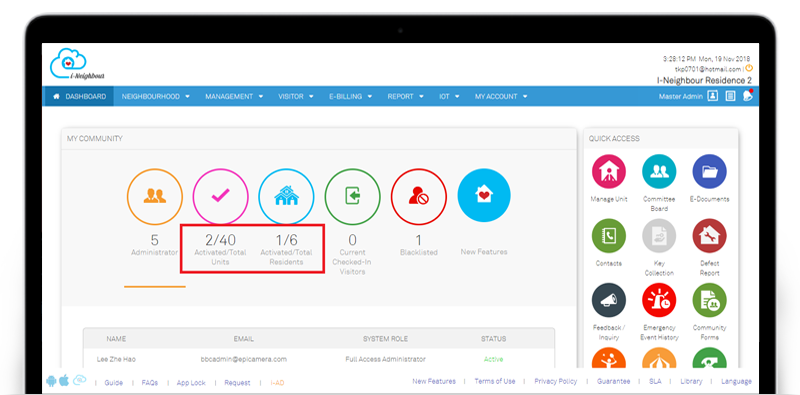Viewport: 800px width, 395px height.
Task: Open the Committee Board icon
Action: point(659,171)
